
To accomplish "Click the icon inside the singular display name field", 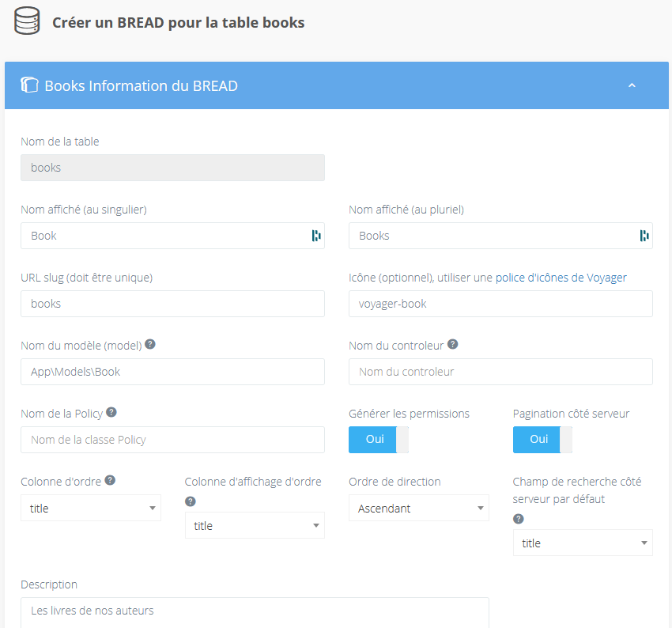I will tap(316, 236).
